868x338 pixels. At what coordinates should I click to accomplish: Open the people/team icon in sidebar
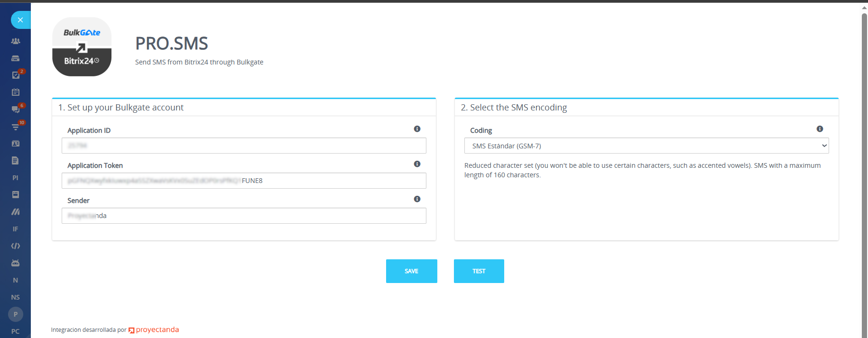pyautogui.click(x=16, y=41)
